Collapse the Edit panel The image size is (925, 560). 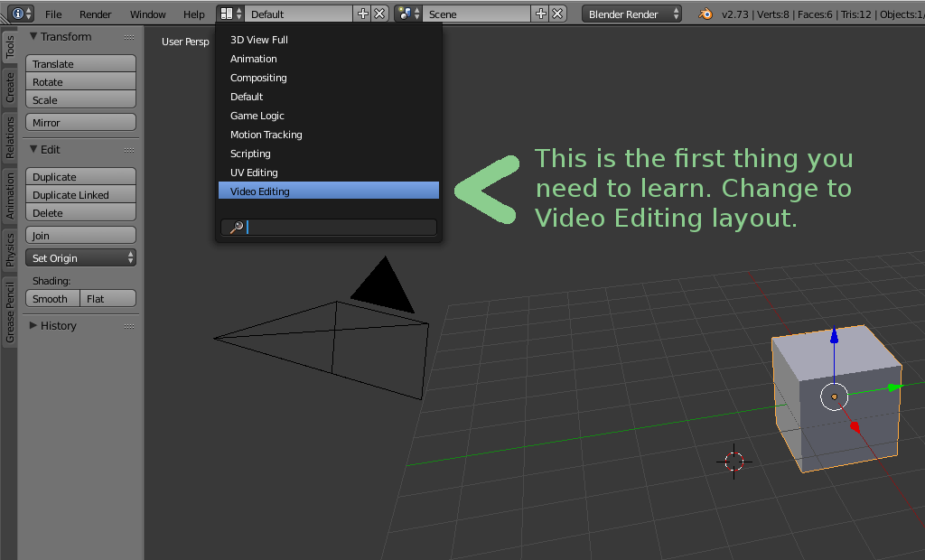[x=33, y=149]
